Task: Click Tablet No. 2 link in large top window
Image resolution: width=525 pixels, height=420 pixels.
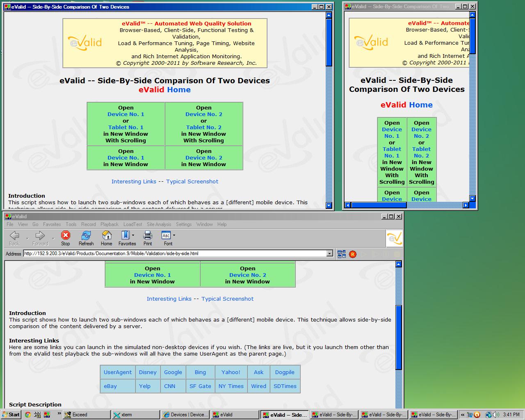Action: (x=203, y=128)
